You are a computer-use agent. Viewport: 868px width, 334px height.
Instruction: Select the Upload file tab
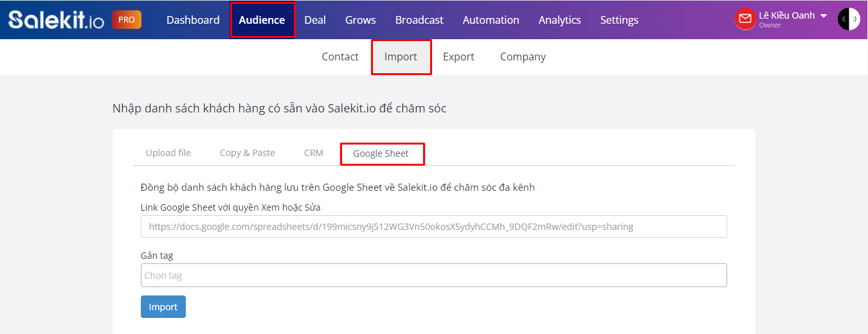168,153
